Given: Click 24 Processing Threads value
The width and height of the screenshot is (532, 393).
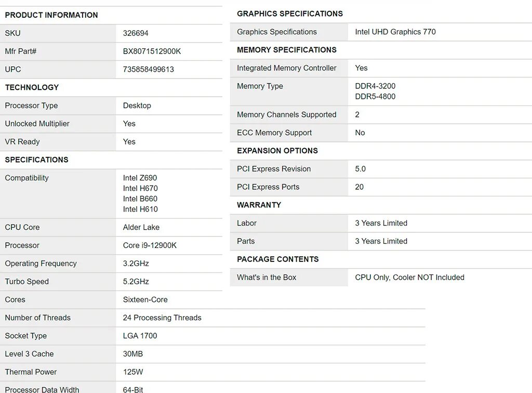Looking at the screenshot, I should (x=162, y=318).
